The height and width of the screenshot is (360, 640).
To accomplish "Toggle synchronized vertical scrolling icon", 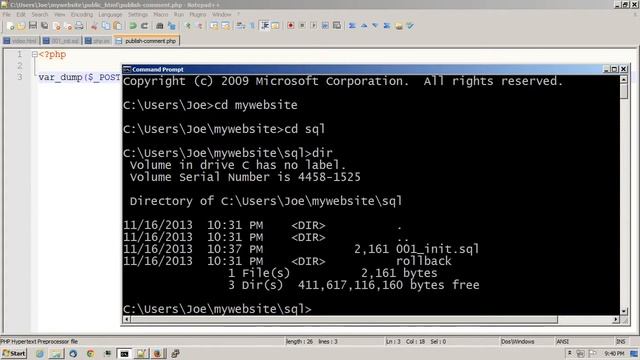I will (214, 26).
